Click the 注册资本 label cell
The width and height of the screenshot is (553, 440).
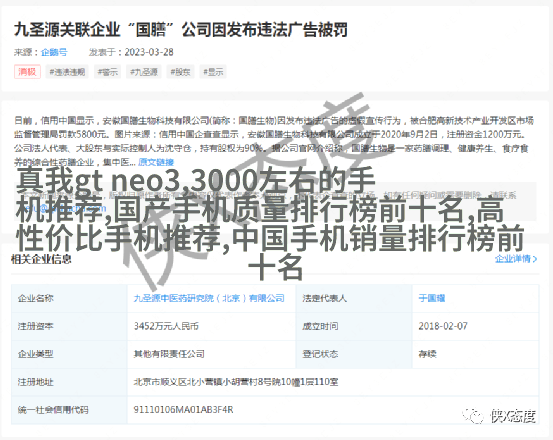point(69,326)
